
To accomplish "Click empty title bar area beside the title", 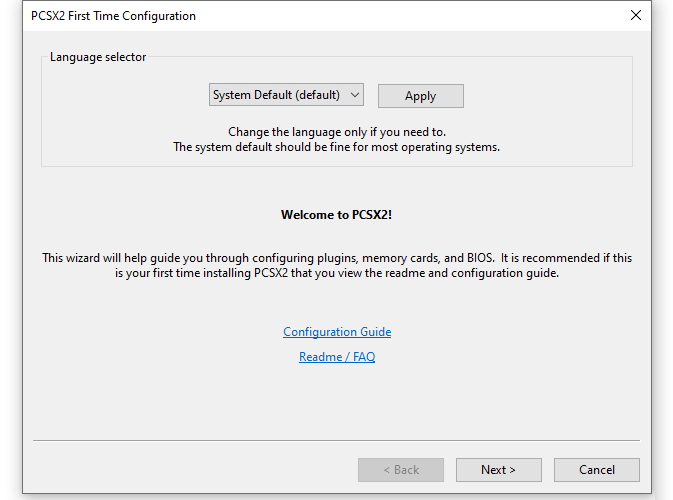I will [408, 16].
